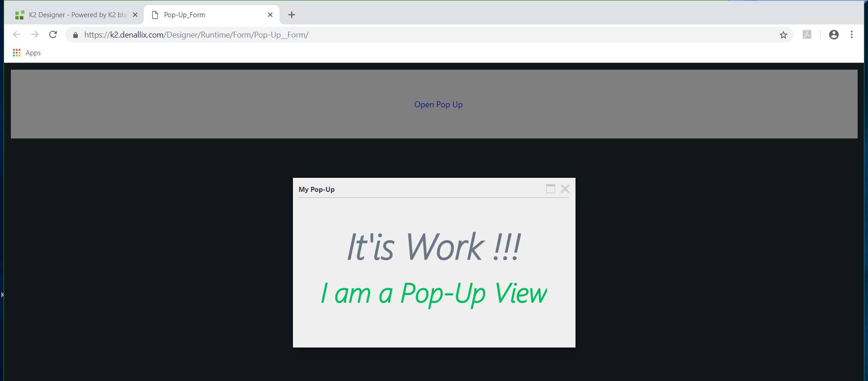Close the My Pop-Up dialog
This screenshot has height=381, width=868.
click(x=565, y=189)
